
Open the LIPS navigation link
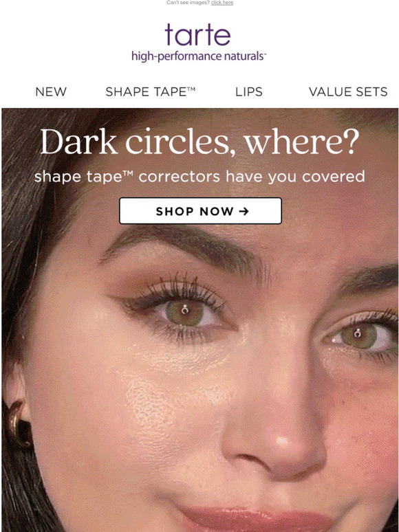coord(249,91)
